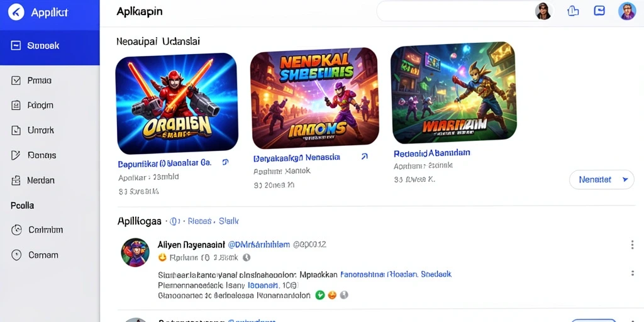Click the share icon in top bar
Screen dimensions: 644x322
click(x=572, y=11)
